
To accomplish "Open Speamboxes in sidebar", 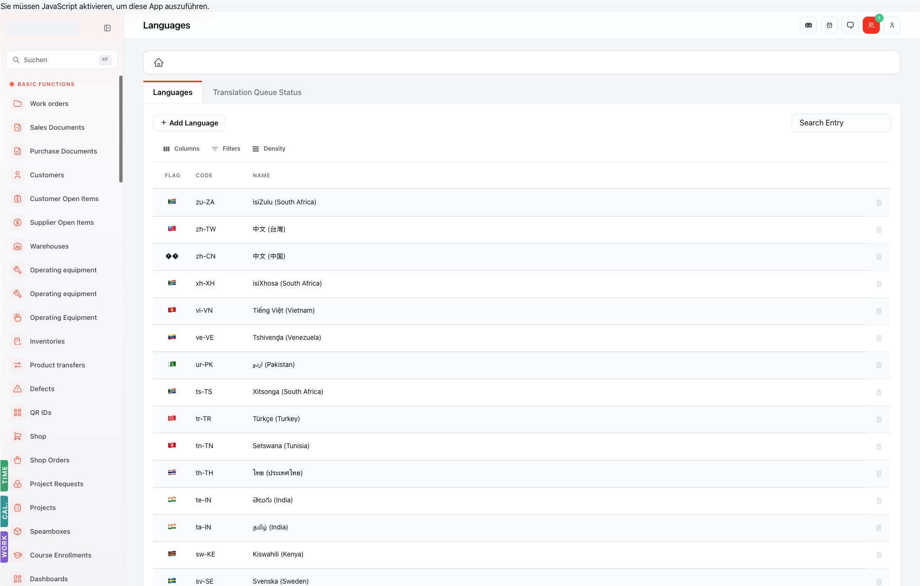I will [62, 531].
